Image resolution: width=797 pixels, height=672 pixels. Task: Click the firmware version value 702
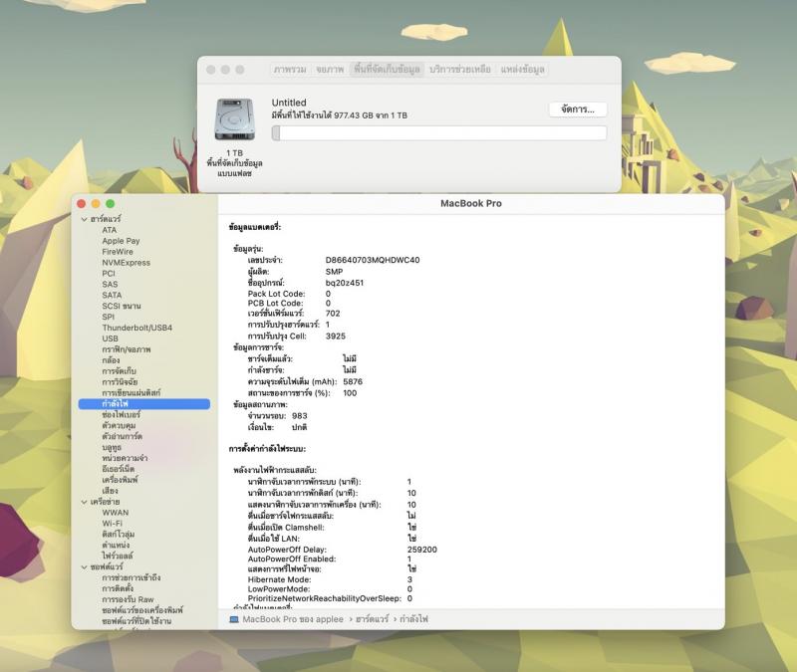(x=333, y=314)
